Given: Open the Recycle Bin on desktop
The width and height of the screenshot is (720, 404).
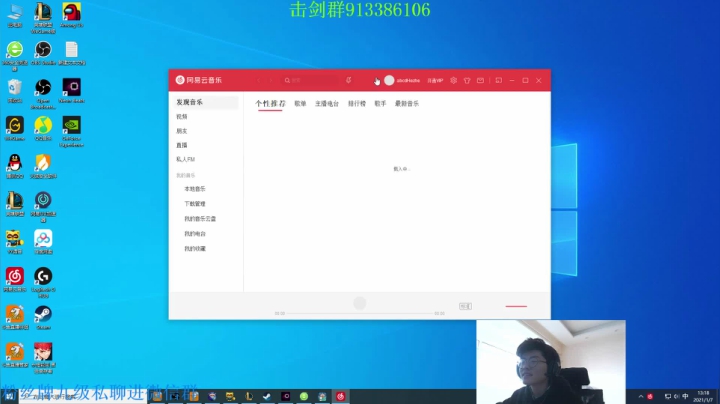Looking at the screenshot, I should [x=15, y=91].
